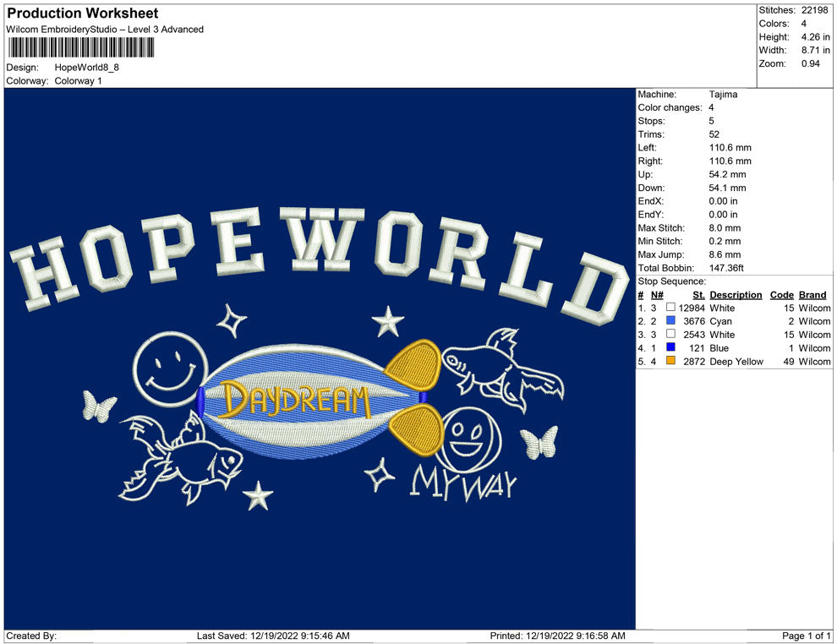This screenshot has height=644, width=837.
Task: Click the upper yellow fish tail fin
Action: pyautogui.click(x=413, y=364)
